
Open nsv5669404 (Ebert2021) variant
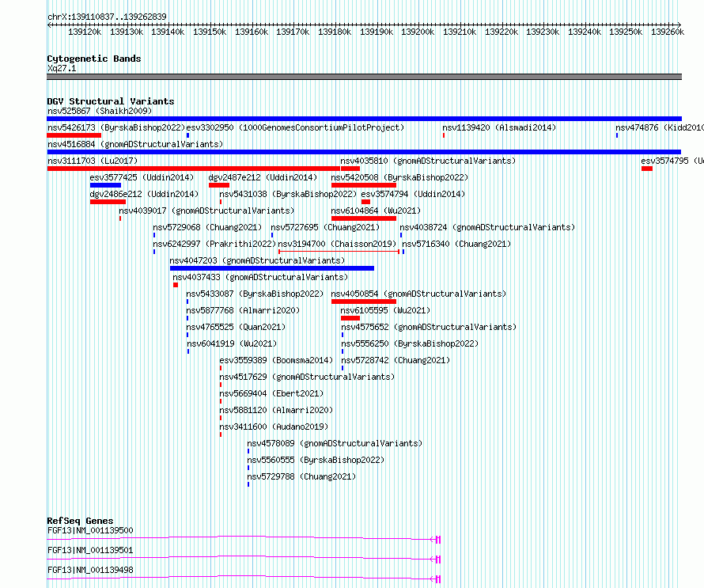point(271,393)
